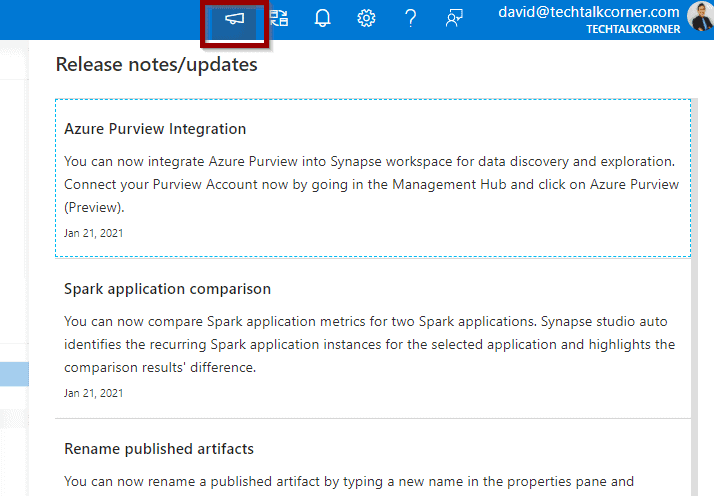Open the switch workspace icon
The width and height of the screenshot is (714, 496).
coord(279,19)
